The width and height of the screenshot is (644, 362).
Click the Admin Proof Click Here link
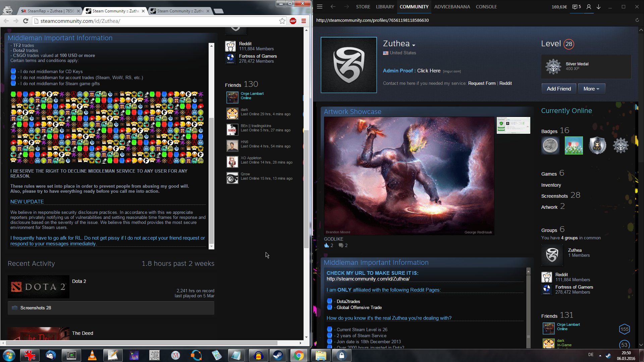[428, 71]
